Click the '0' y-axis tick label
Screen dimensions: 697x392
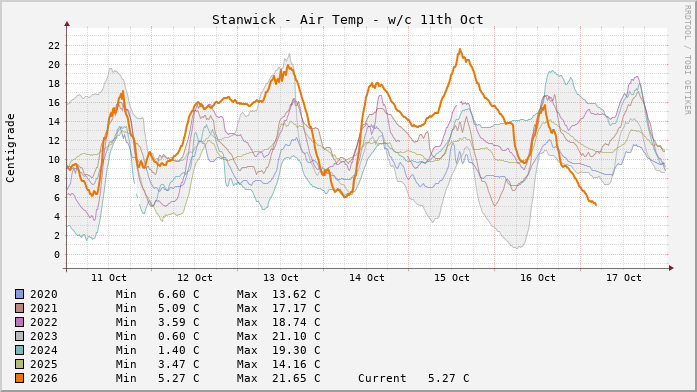(57, 255)
